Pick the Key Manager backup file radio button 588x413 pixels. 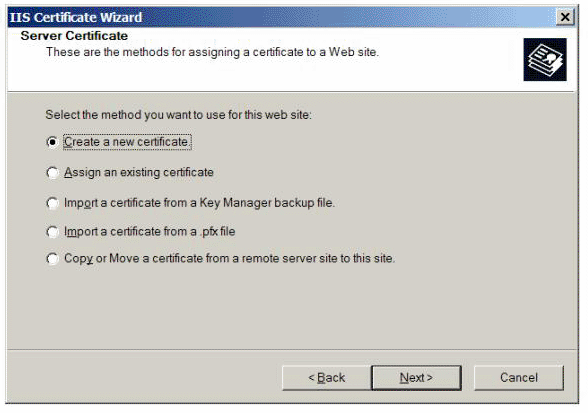coord(52,203)
